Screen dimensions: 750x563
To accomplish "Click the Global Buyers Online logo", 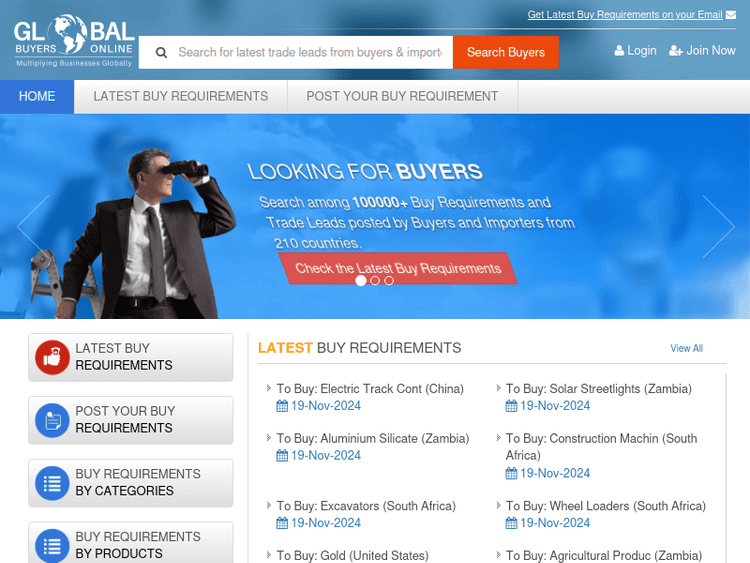I will (74, 41).
